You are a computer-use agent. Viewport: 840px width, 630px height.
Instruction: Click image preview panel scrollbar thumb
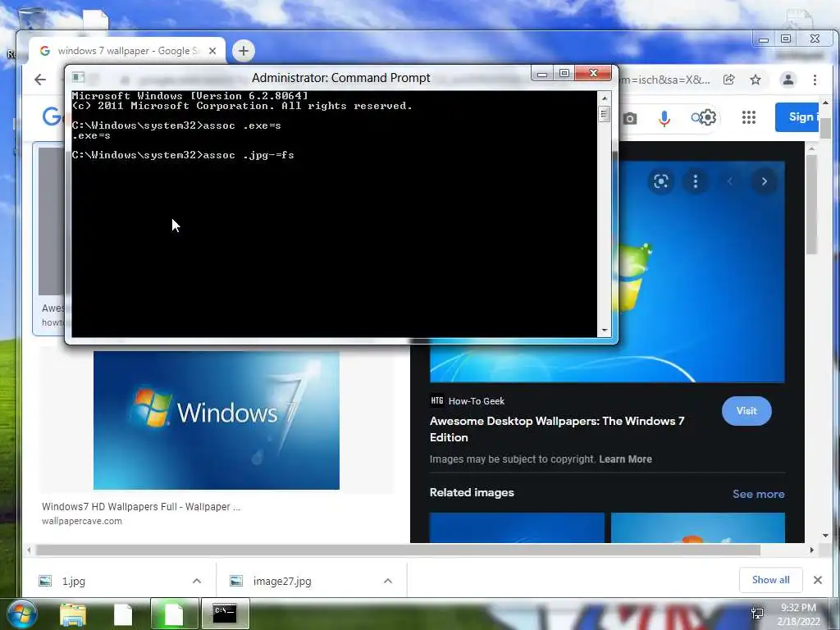tap(811, 204)
